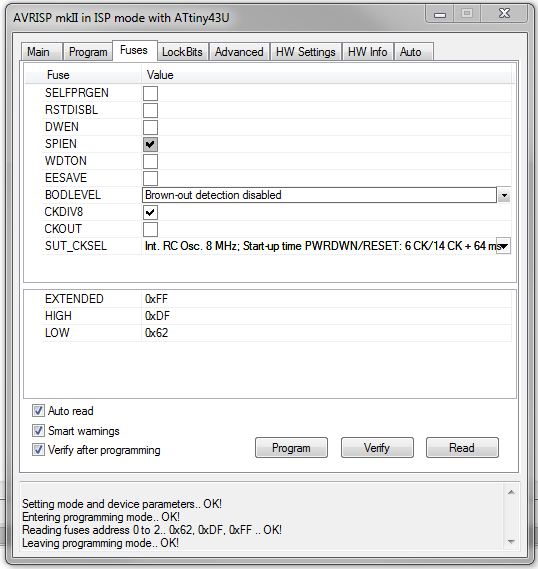Select the SELFPRGEN fuse label
538x569 pixels.
click(77, 93)
